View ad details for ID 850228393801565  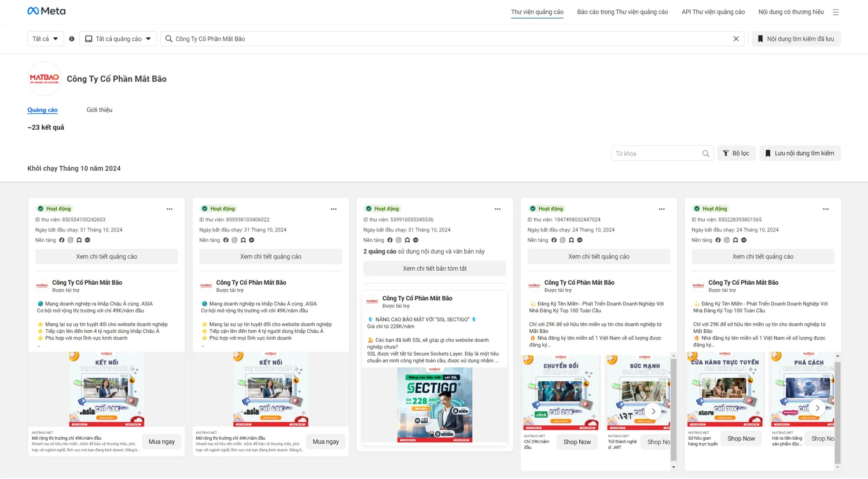coord(763,256)
